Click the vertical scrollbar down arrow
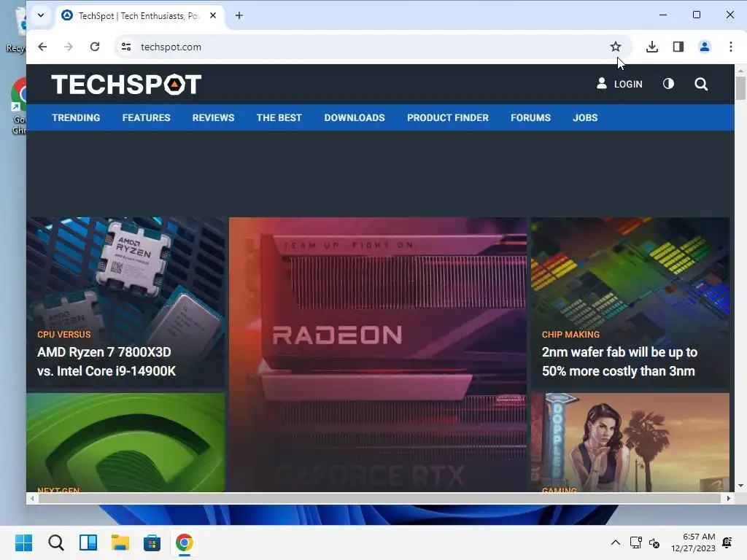 point(740,486)
